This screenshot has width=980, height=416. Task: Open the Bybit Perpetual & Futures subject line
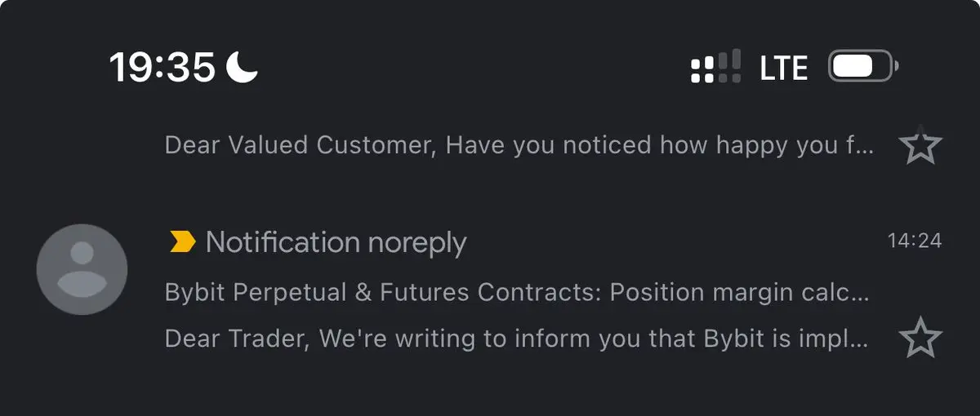[516, 293]
